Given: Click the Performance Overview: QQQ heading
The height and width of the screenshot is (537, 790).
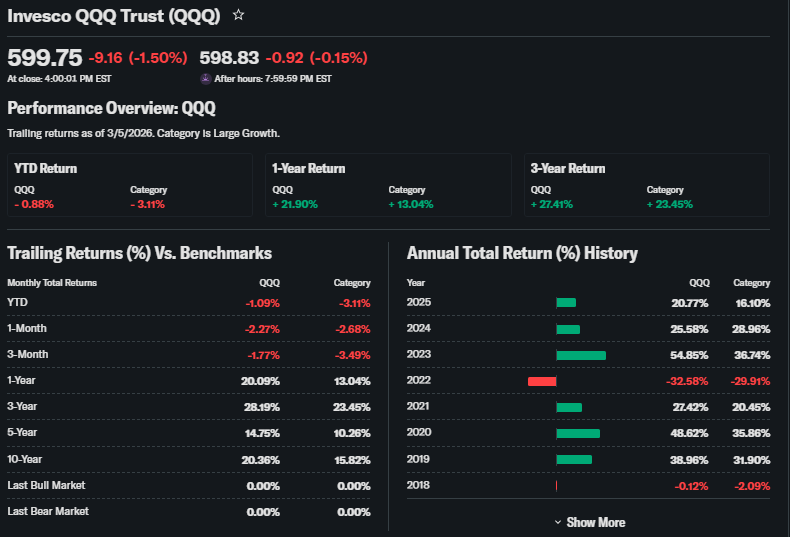Looking at the screenshot, I should [111, 108].
